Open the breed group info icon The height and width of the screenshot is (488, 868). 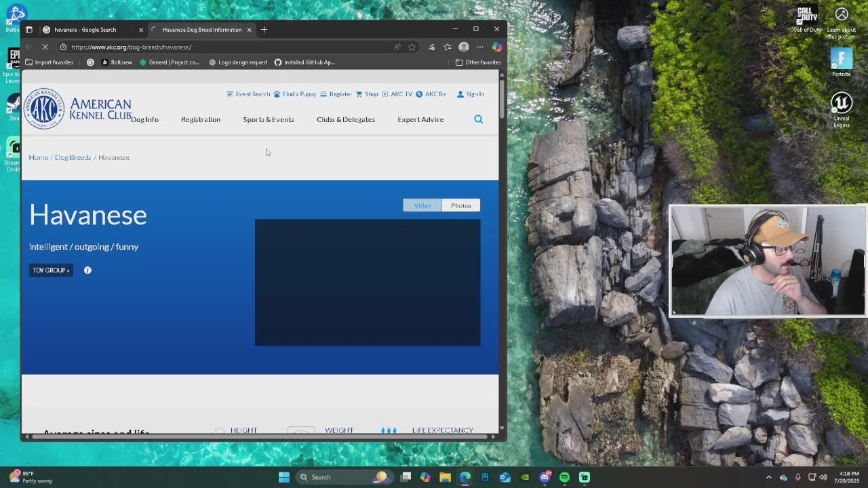87,270
